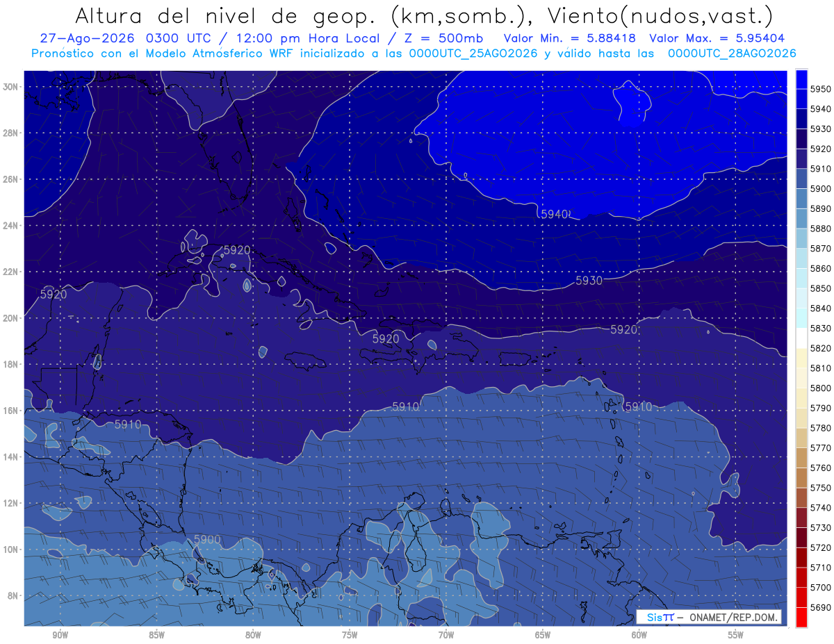Click the 5760 label on the color scale
The width and height of the screenshot is (834, 644).
tap(821, 468)
